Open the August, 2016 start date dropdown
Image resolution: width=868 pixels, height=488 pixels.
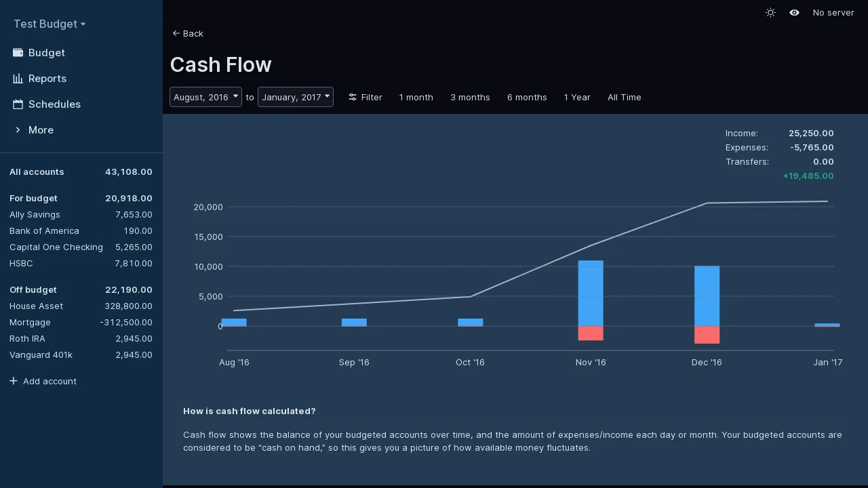205,97
